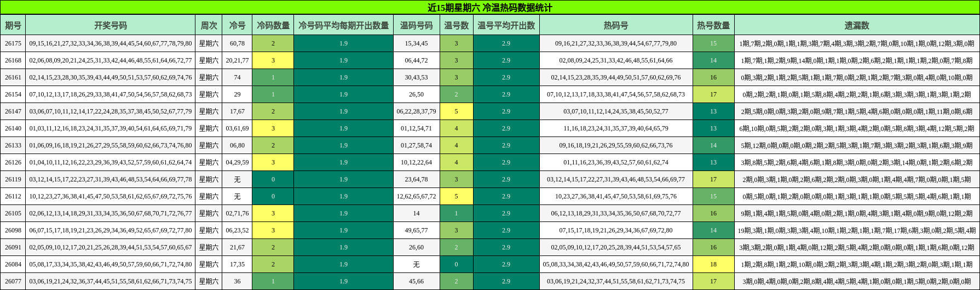This screenshot has height=290, width=980.
Task: Click the 遗漏数 column header
Action: [857, 25]
